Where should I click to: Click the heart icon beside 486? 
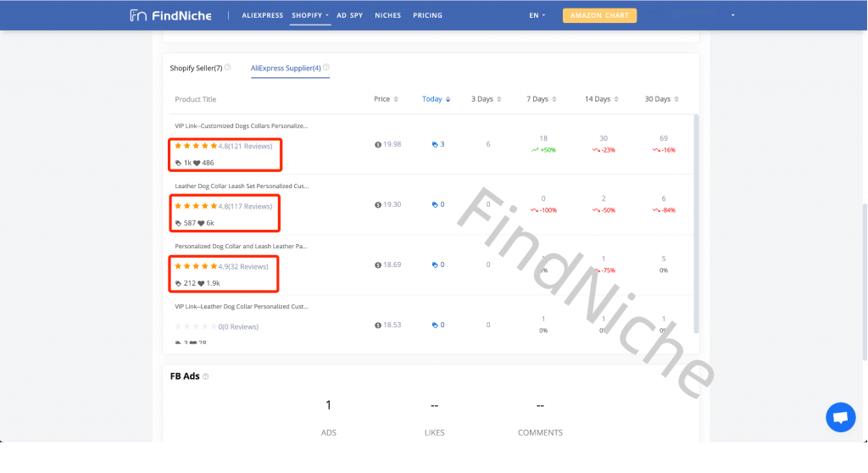[197, 164]
